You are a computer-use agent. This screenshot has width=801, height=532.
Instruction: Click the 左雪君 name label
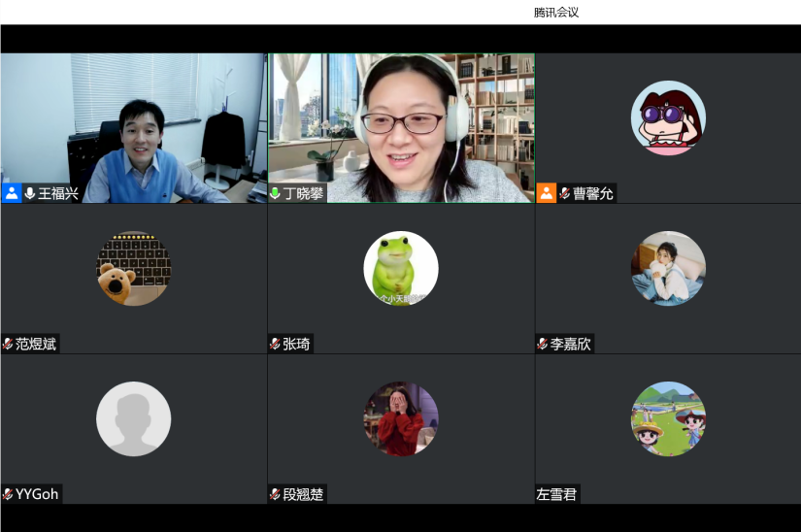[x=557, y=494]
